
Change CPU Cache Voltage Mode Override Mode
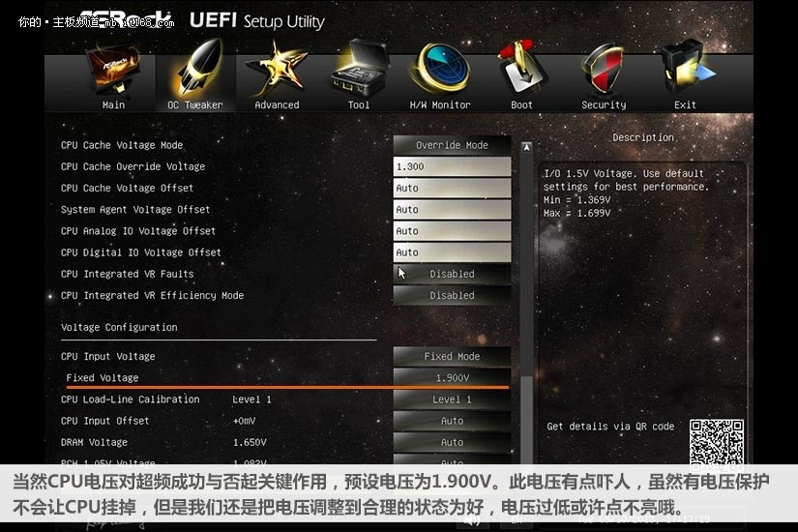coord(452,145)
